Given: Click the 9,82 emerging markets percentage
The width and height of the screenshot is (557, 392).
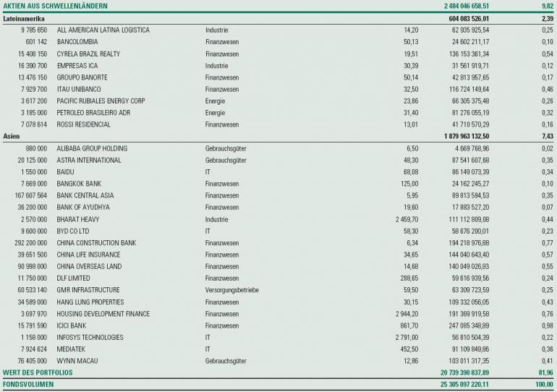Looking at the screenshot, I should coord(548,6).
